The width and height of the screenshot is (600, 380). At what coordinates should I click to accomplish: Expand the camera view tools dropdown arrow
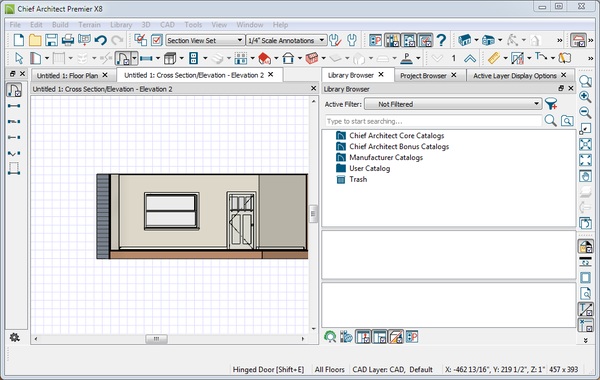point(476,40)
